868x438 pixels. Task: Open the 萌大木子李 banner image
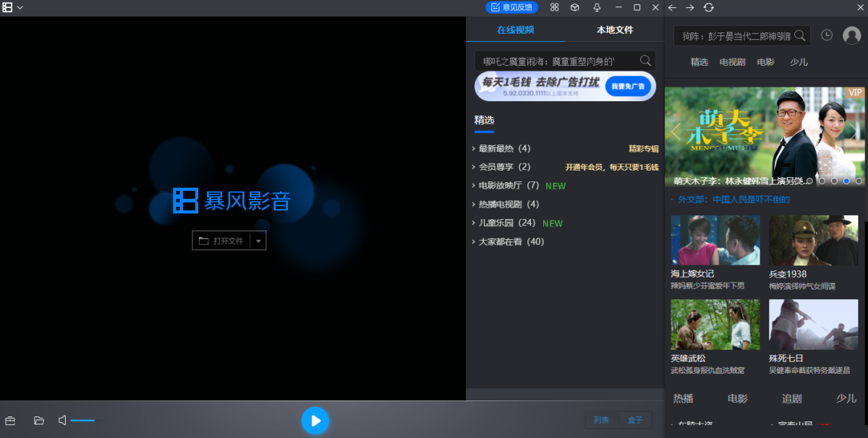(765, 137)
